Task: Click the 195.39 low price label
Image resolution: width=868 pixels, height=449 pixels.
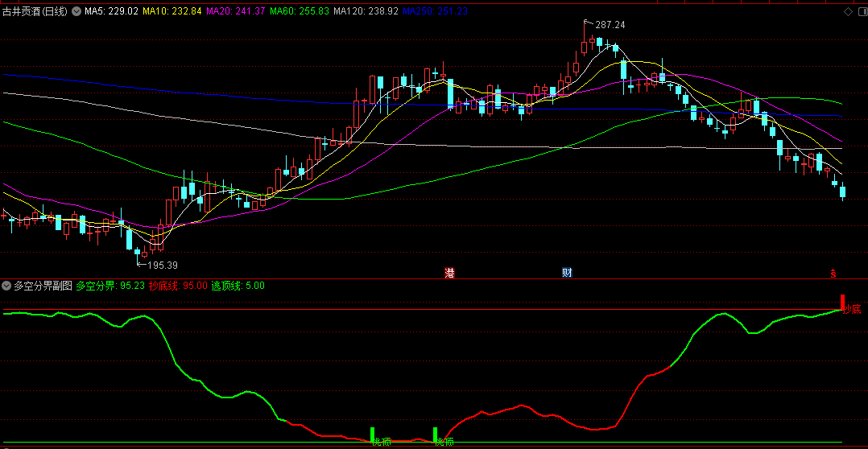Action: click(x=162, y=266)
